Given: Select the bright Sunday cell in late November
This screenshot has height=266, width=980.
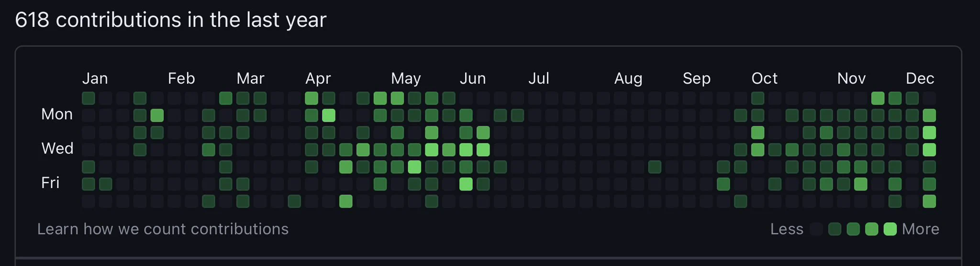Looking at the screenshot, I should (x=878, y=98).
